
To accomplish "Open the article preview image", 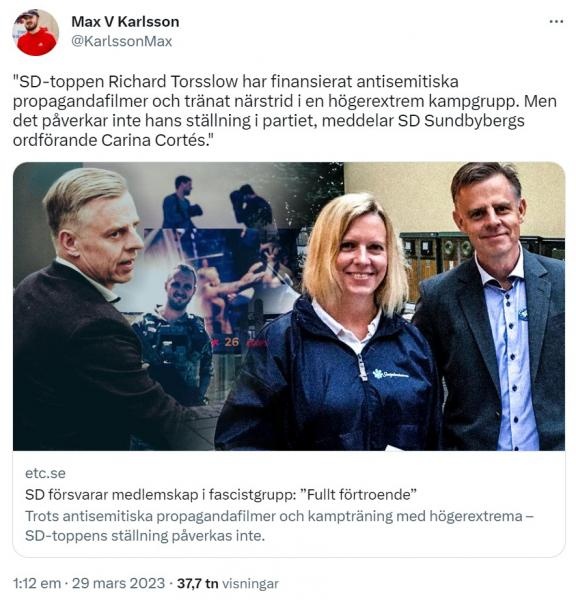I will tap(289, 306).
